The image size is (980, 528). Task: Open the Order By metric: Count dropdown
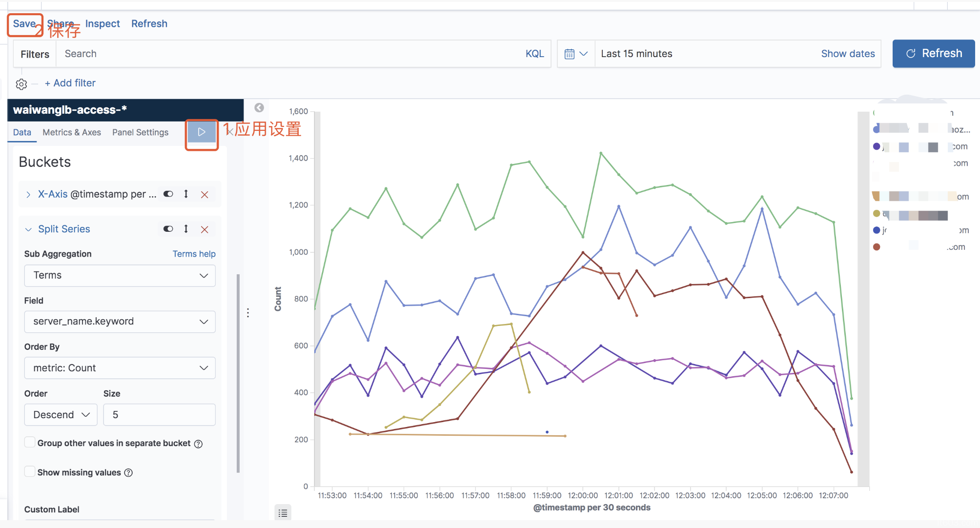pyautogui.click(x=120, y=368)
